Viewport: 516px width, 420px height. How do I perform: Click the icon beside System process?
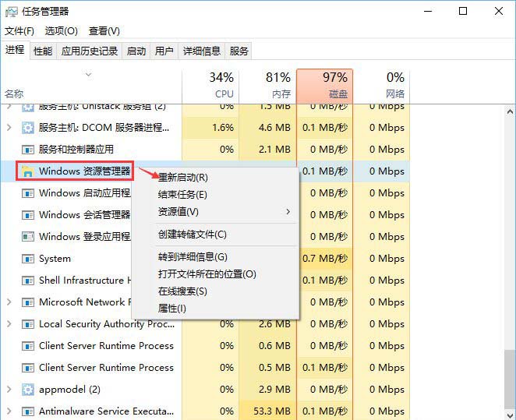point(27,259)
